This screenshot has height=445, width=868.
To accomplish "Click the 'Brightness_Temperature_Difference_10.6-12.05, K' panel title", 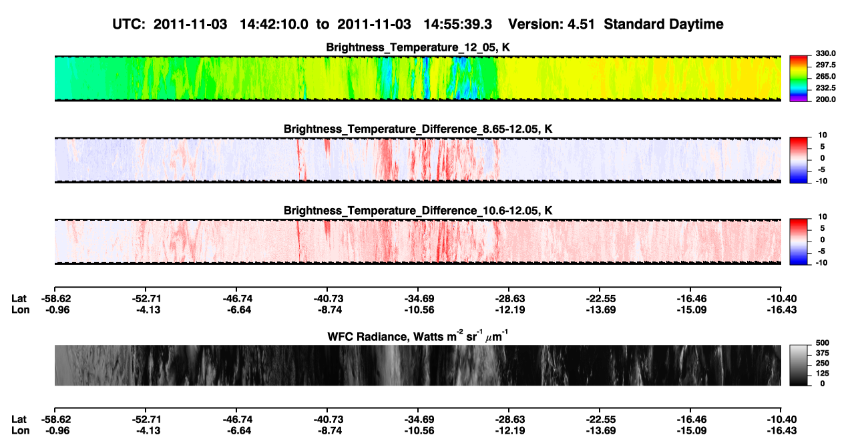I will pyautogui.click(x=418, y=211).
